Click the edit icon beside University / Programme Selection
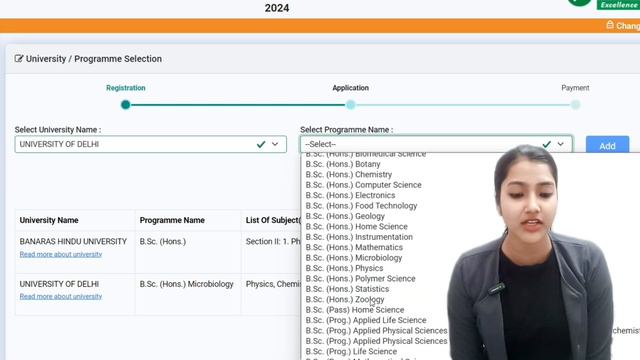The width and height of the screenshot is (640, 360). pyautogui.click(x=19, y=59)
